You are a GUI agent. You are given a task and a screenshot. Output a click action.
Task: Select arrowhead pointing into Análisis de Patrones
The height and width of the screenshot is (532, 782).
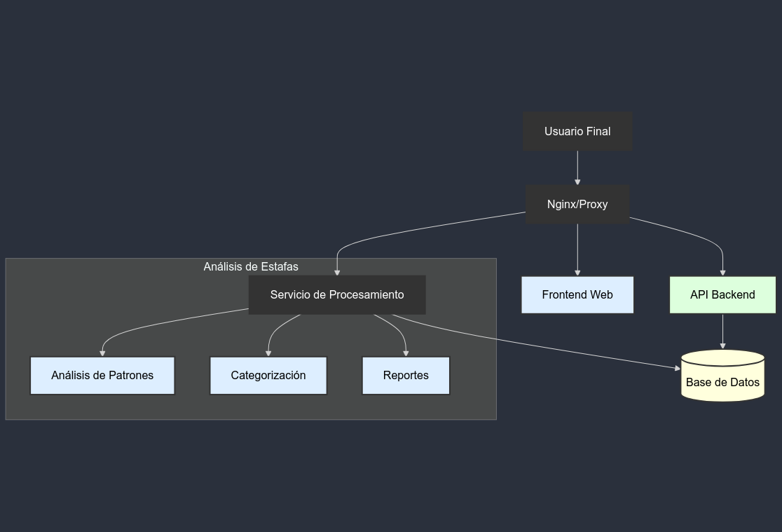tap(102, 353)
